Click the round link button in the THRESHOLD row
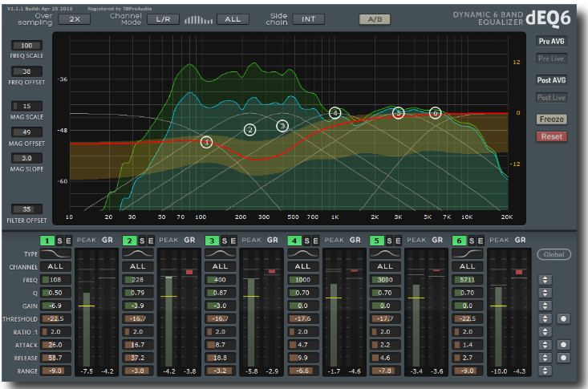 coord(563,319)
